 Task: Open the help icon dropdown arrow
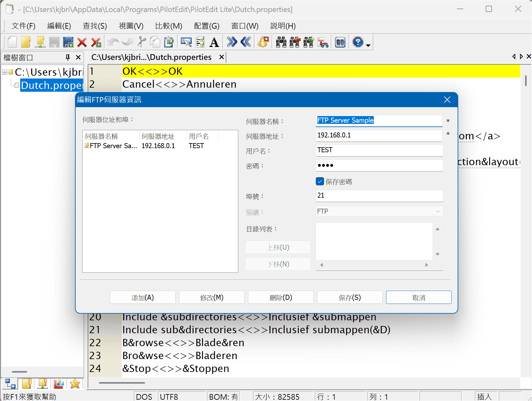coord(368,45)
